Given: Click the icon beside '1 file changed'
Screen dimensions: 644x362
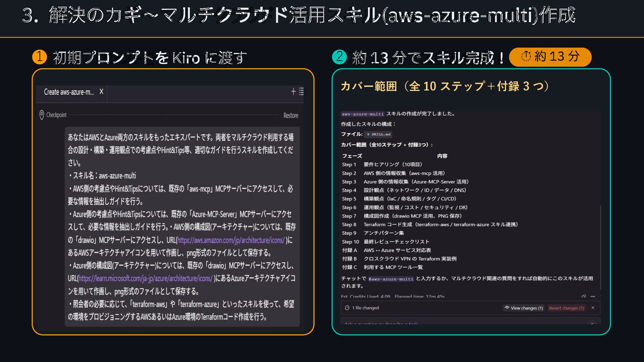Looking at the screenshot, I should click(347, 308).
